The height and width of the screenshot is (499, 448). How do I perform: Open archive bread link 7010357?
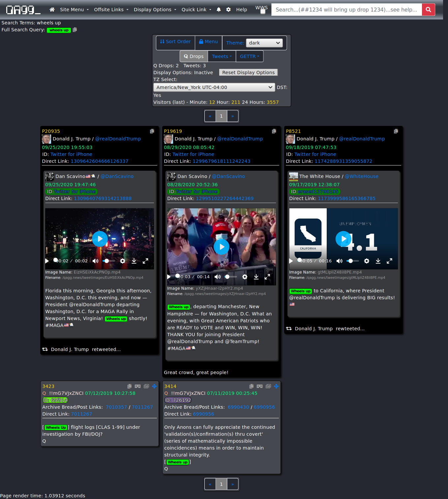pos(116,407)
